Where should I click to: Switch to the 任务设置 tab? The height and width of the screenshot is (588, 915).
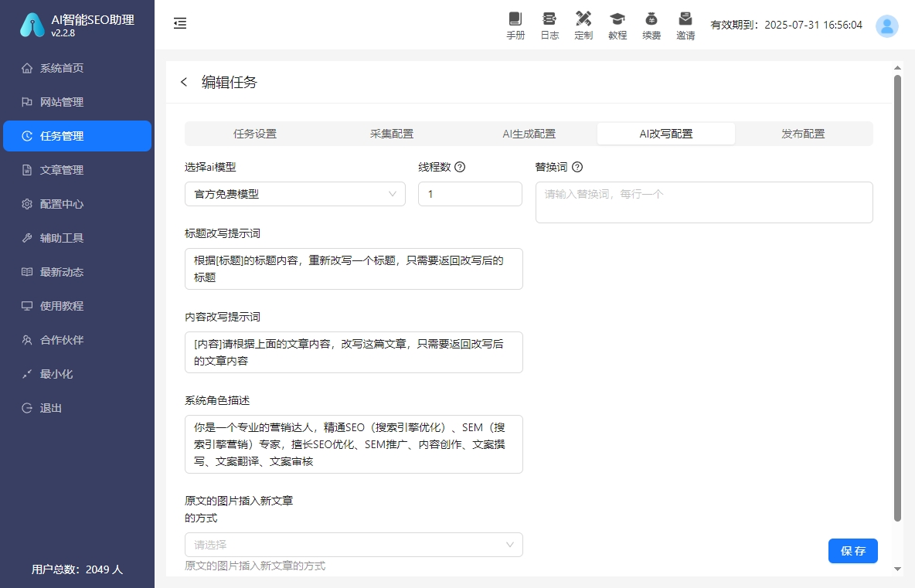[254, 133]
